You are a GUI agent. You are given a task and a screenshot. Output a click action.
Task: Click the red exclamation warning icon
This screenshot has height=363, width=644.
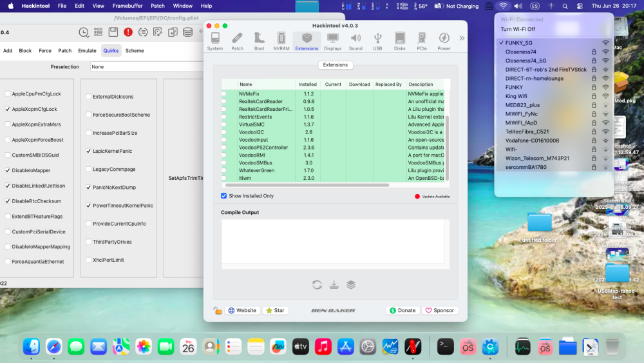tap(128, 32)
